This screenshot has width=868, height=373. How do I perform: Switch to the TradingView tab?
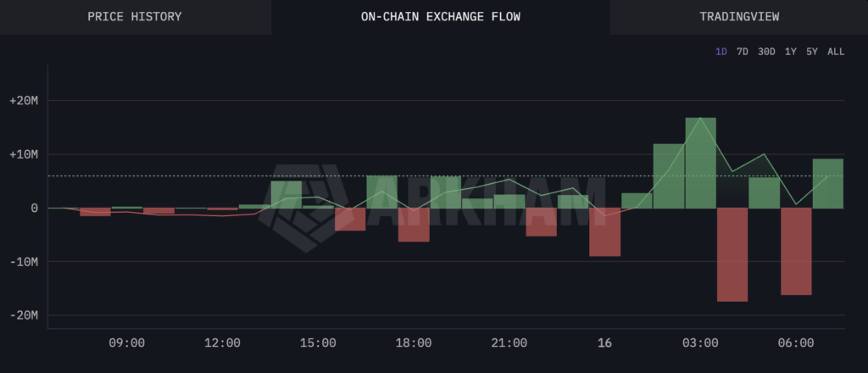click(737, 16)
